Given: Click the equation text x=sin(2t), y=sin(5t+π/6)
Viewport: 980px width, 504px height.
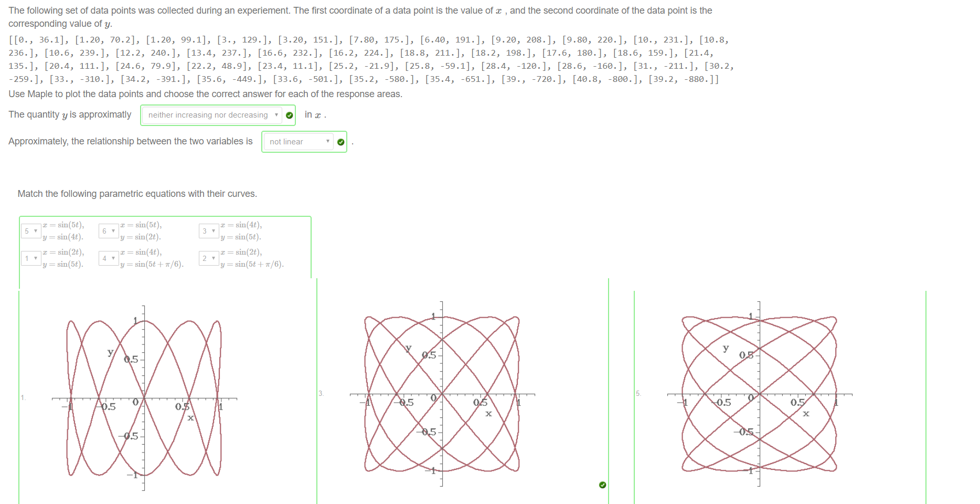Looking at the screenshot, I should click(x=252, y=258).
